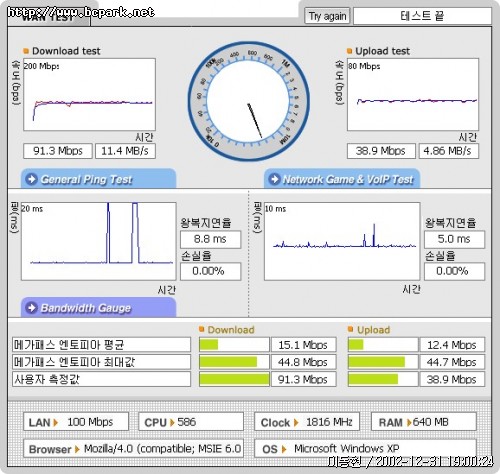
Task: Click the Megapass average upload progress bar
Action: click(x=383, y=345)
